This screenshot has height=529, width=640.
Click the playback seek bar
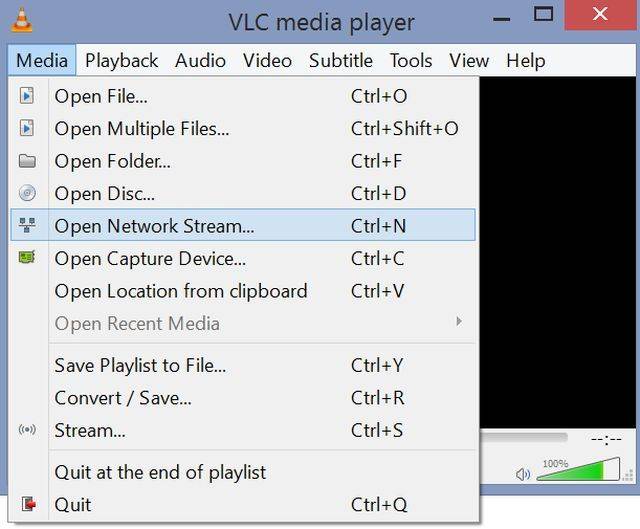(525, 437)
